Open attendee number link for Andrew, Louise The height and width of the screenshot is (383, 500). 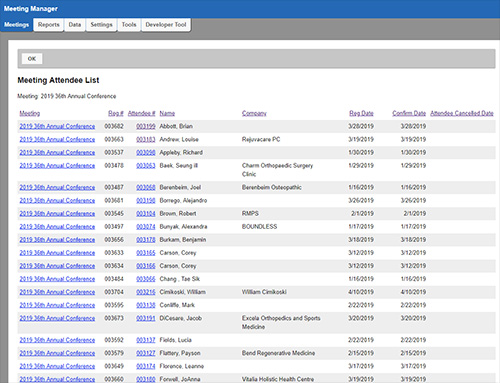[146, 139]
